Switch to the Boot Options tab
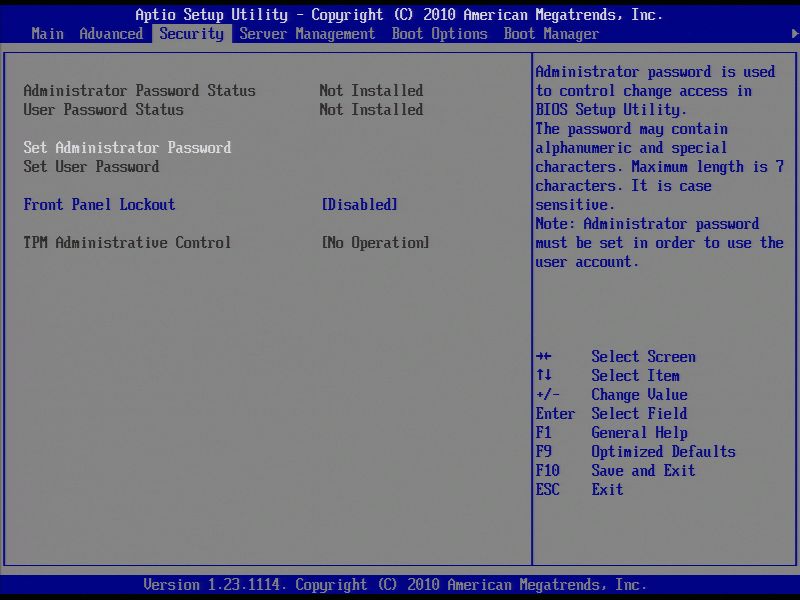Viewport: 800px width, 600px height. tap(441, 33)
